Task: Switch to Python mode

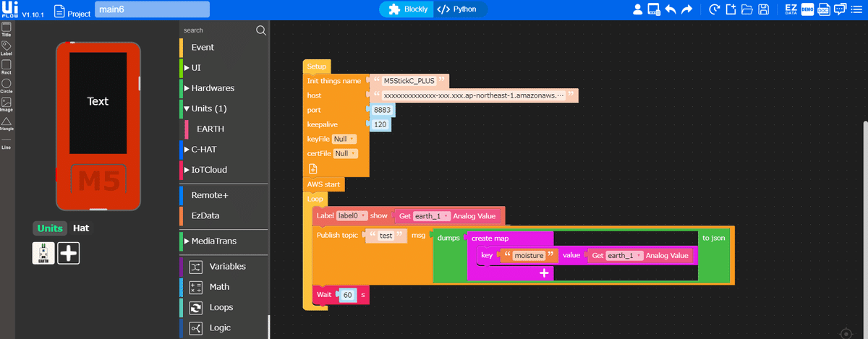Action: pos(457,9)
